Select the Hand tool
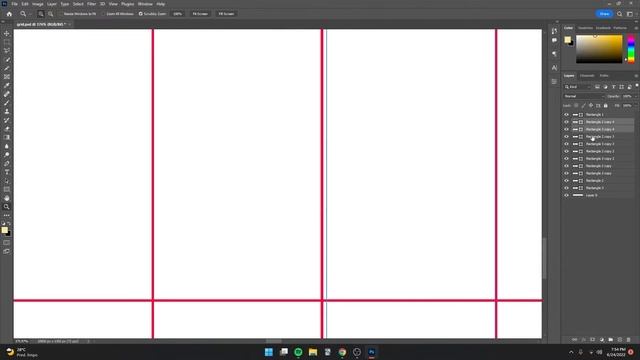This screenshot has width=640, height=360. tap(7, 198)
